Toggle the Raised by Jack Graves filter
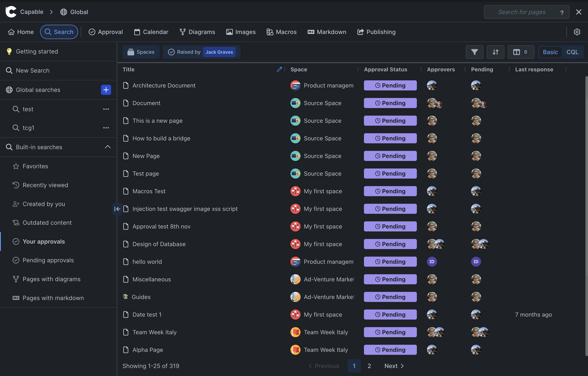This screenshot has width=588, height=376. (x=202, y=52)
